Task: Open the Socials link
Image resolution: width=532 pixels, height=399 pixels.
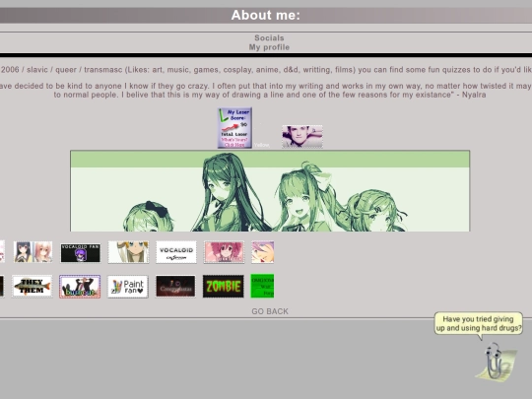Action: coord(269,38)
